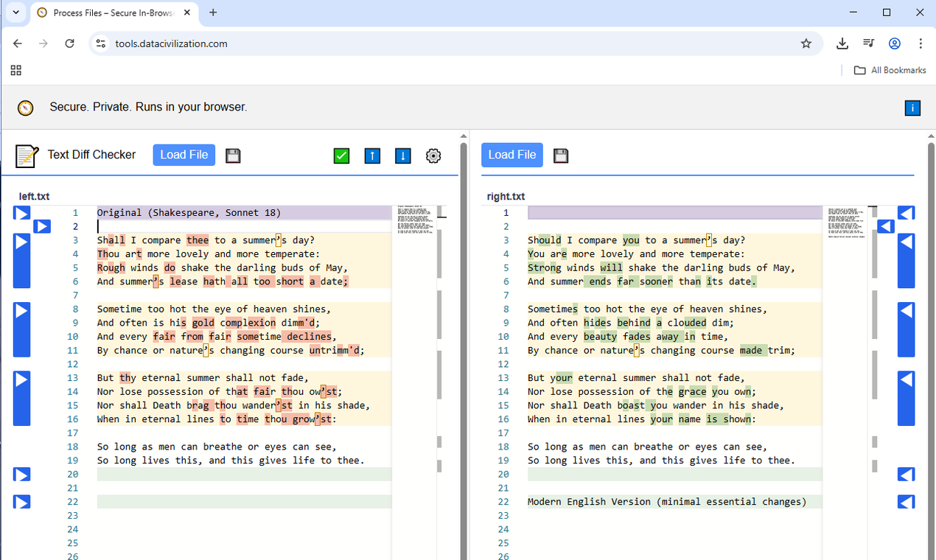Viewport: 936px width, 560px height.
Task: Go back in browser history
Action: click(18, 43)
